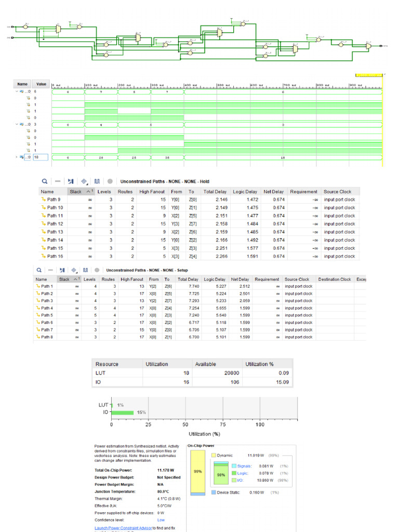This screenshot has width=399, height=532.
Task: Click the schematic icon in Hold paths toolbar
Action: (71, 181)
